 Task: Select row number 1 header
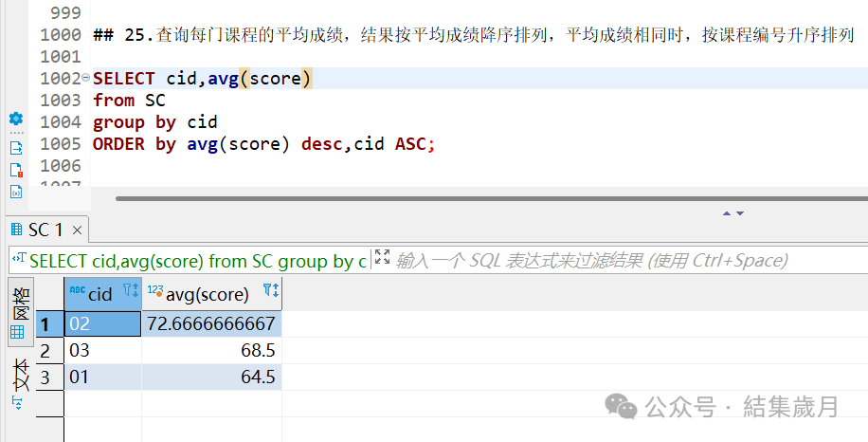click(50, 324)
